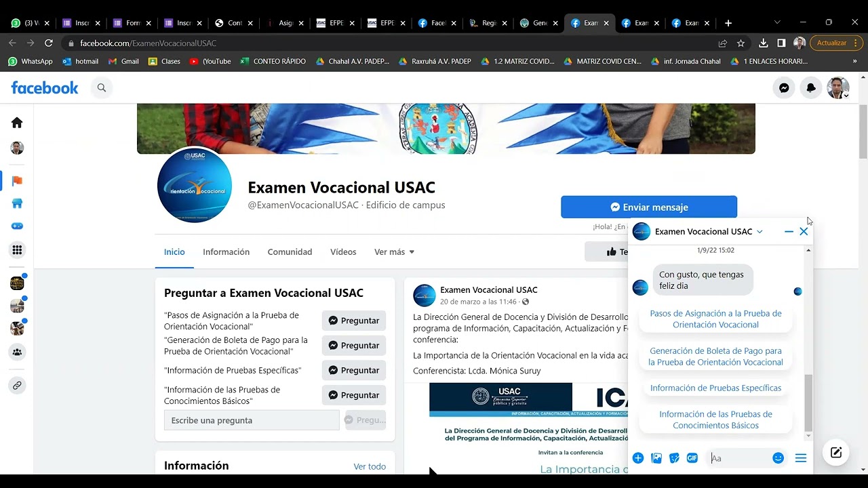Choose a GIF in chat window
This screenshot has height=488, width=868.
coord(692,458)
